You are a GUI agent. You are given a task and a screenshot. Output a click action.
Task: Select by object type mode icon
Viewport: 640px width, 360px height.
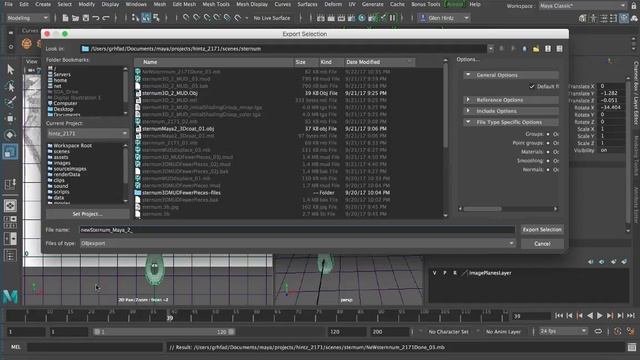146,18
